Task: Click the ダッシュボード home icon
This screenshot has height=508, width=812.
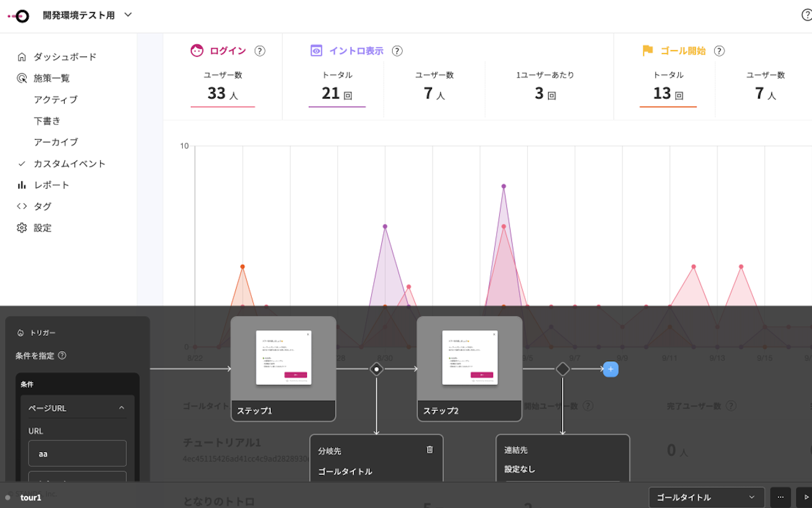Action: click(x=22, y=57)
